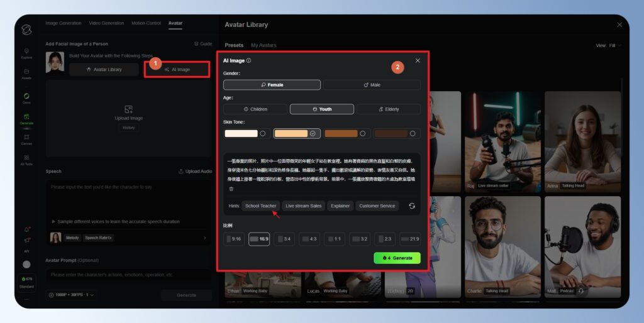
Task: Open the user profile avatar circle
Action: [26, 265]
